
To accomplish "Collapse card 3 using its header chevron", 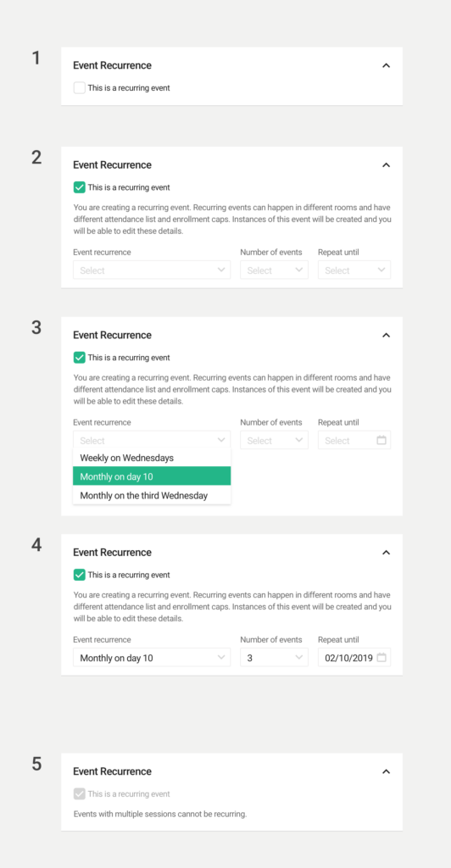I will coord(387,335).
